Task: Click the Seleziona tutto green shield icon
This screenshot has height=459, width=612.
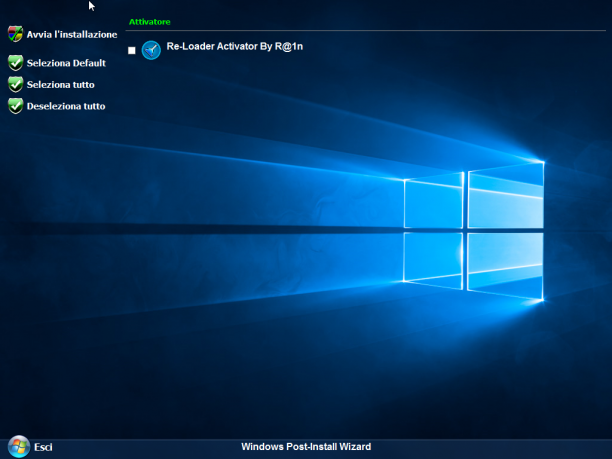Action: pyautogui.click(x=16, y=84)
